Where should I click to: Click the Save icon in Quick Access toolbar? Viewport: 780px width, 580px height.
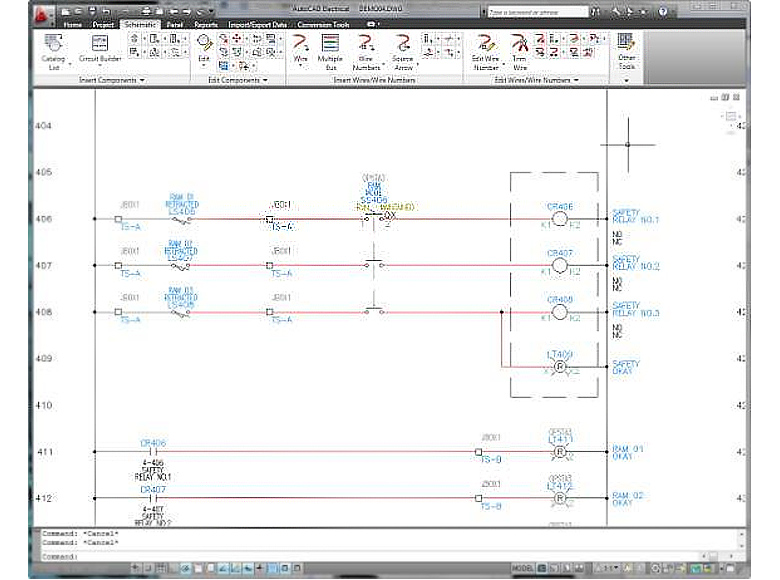92,11
